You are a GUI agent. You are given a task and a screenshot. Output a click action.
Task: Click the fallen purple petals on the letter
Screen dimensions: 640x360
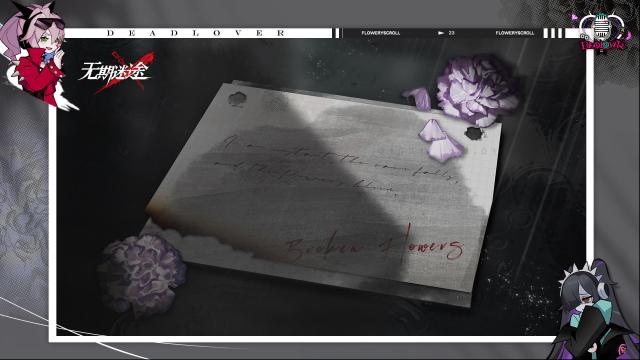point(441,139)
